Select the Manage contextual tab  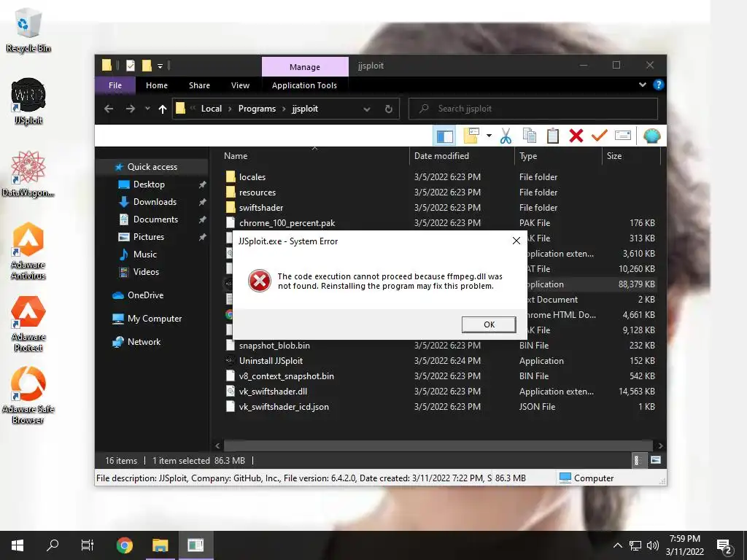tap(305, 66)
